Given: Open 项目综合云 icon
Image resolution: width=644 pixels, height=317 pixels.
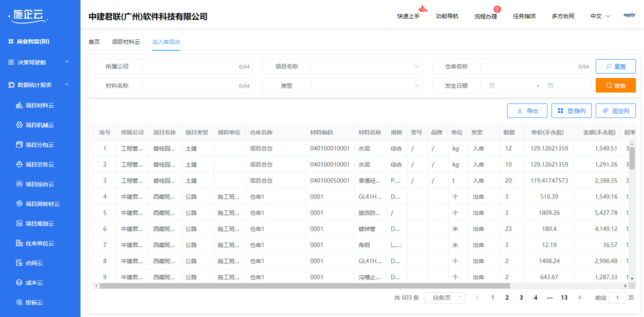Looking at the screenshot, I should click(19, 184).
